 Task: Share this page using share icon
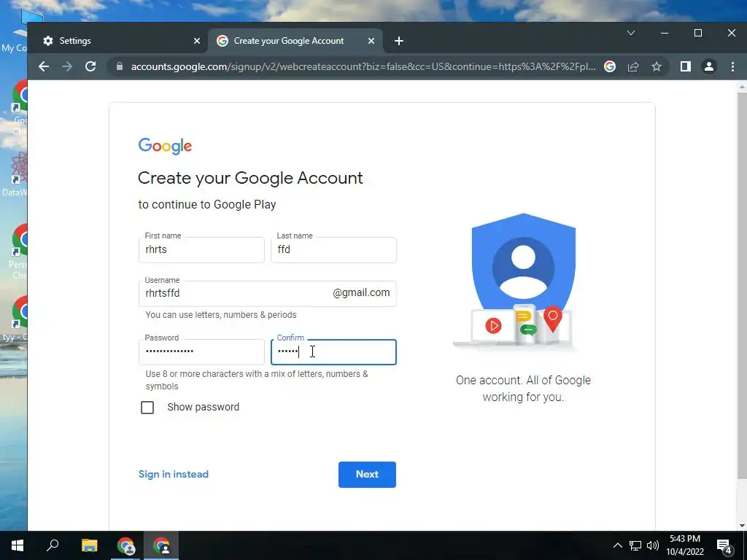pos(633,66)
